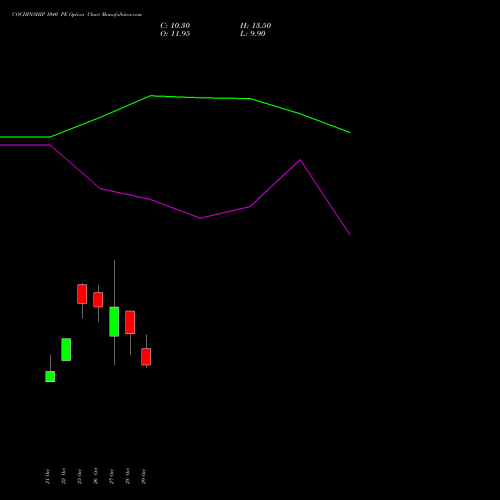Click the small green candle above 21 Oct

(x=50, y=376)
